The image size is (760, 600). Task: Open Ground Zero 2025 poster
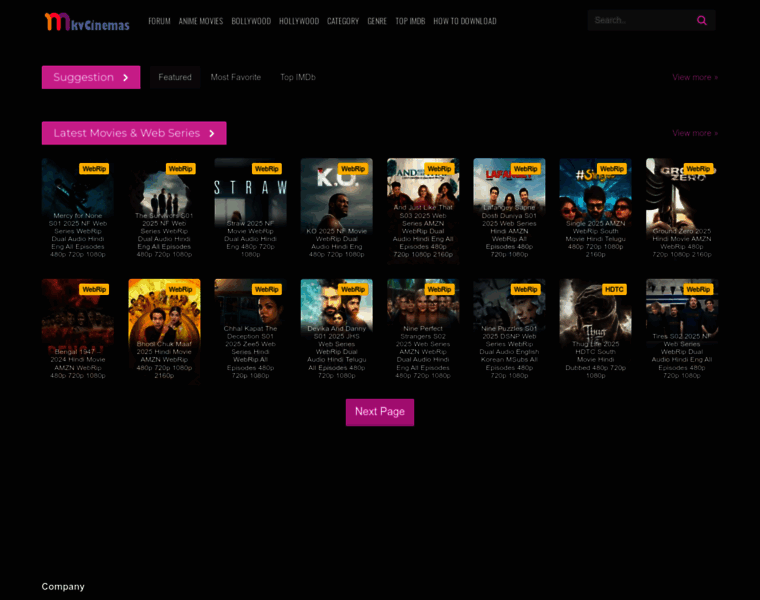pyautogui.click(x=682, y=211)
